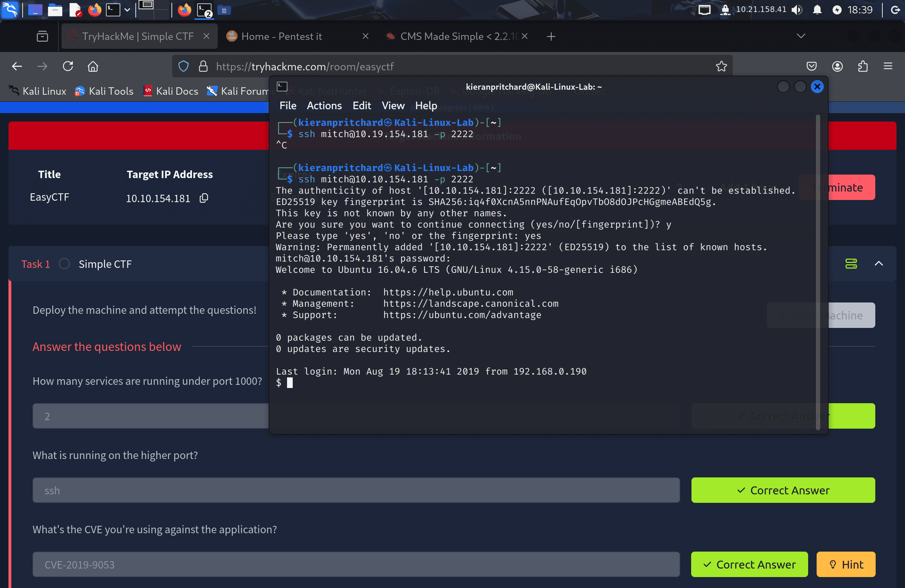Open the notifications bell in the tray
Image resolution: width=905 pixels, height=588 pixels.
[817, 10]
